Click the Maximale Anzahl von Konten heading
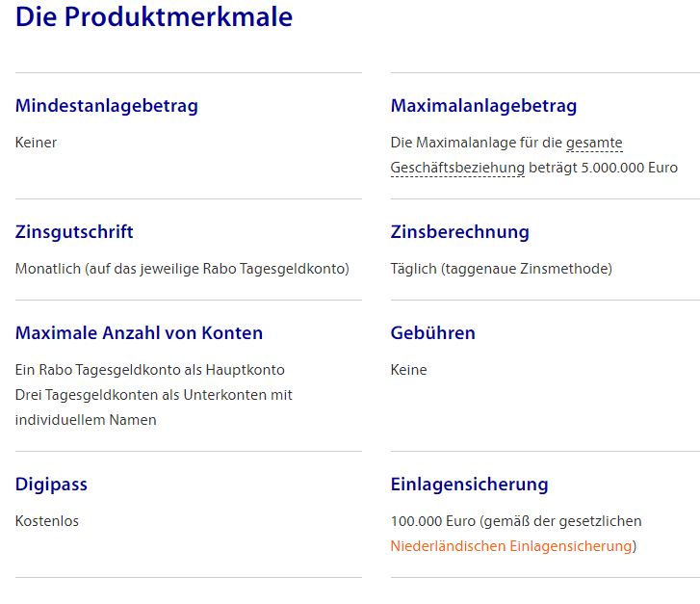 [x=139, y=332]
